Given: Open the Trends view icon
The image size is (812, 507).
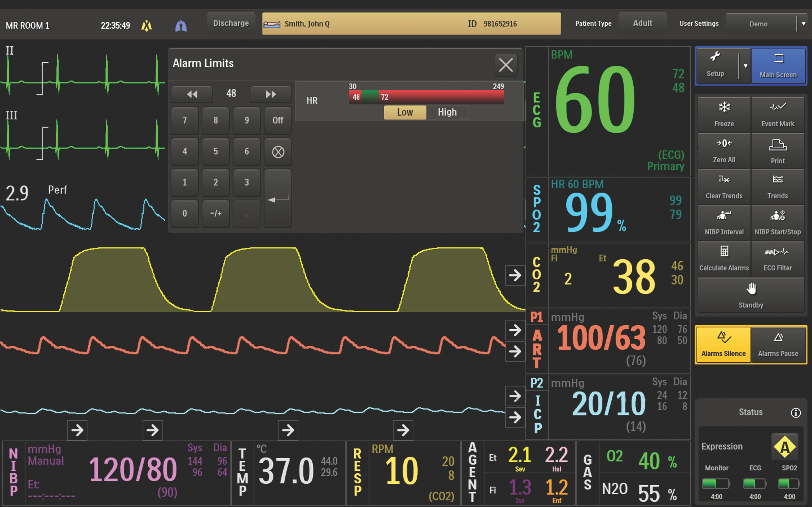Looking at the screenshot, I should tap(777, 187).
